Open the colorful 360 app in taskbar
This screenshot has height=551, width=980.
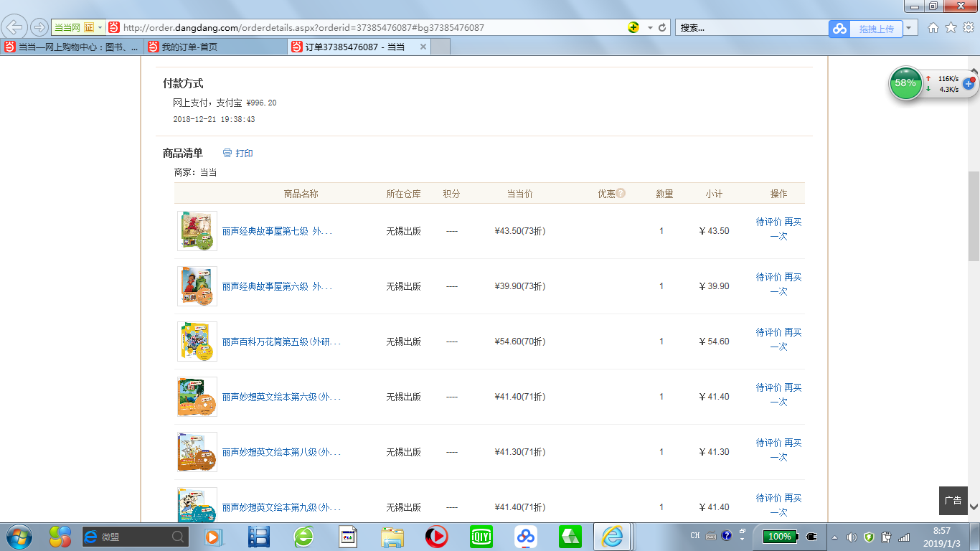click(x=60, y=537)
